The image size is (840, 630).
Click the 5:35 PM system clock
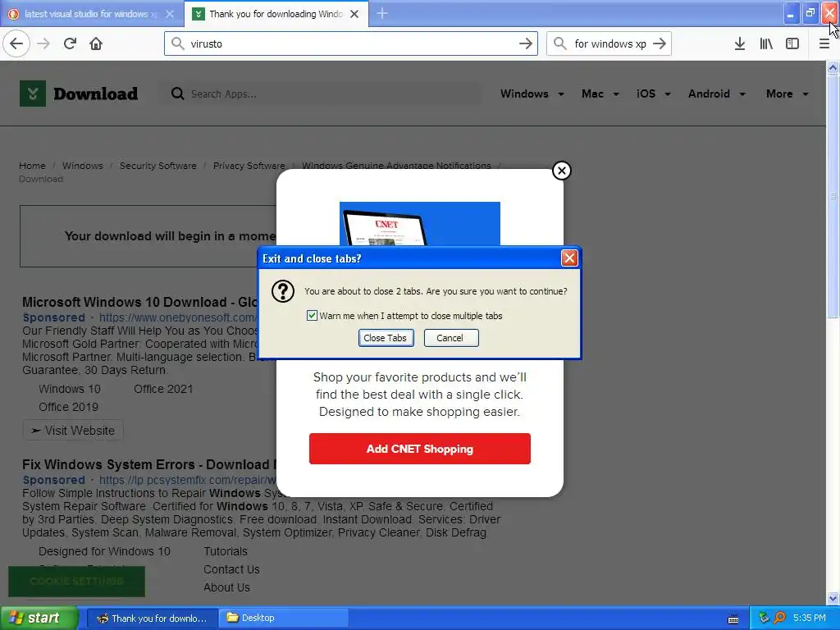tap(810, 618)
